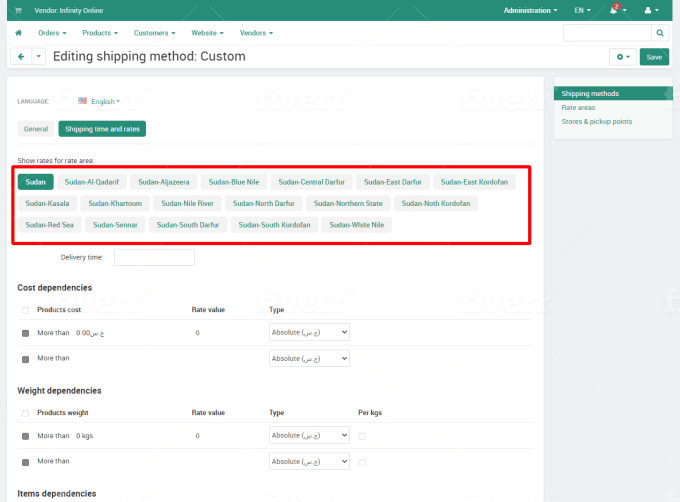Select Sudan-Sennar rate area
Image resolution: width=680 pixels, height=502 pixels.
point(115,225)
